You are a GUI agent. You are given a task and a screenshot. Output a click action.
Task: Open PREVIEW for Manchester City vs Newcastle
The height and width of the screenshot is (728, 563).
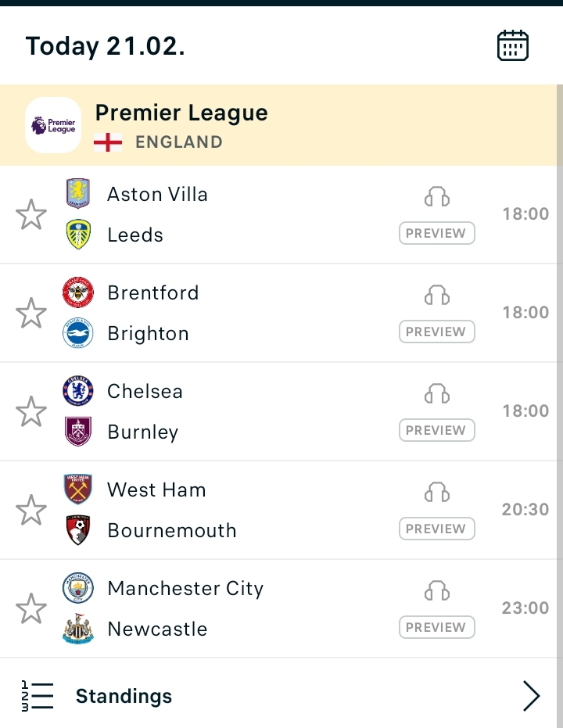click(436, 627)
